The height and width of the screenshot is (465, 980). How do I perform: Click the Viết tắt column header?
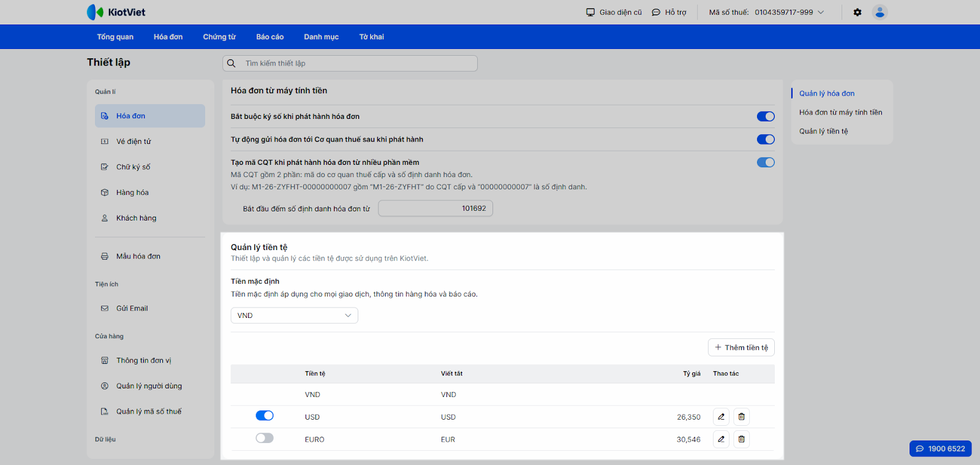(x=452, y=374)
